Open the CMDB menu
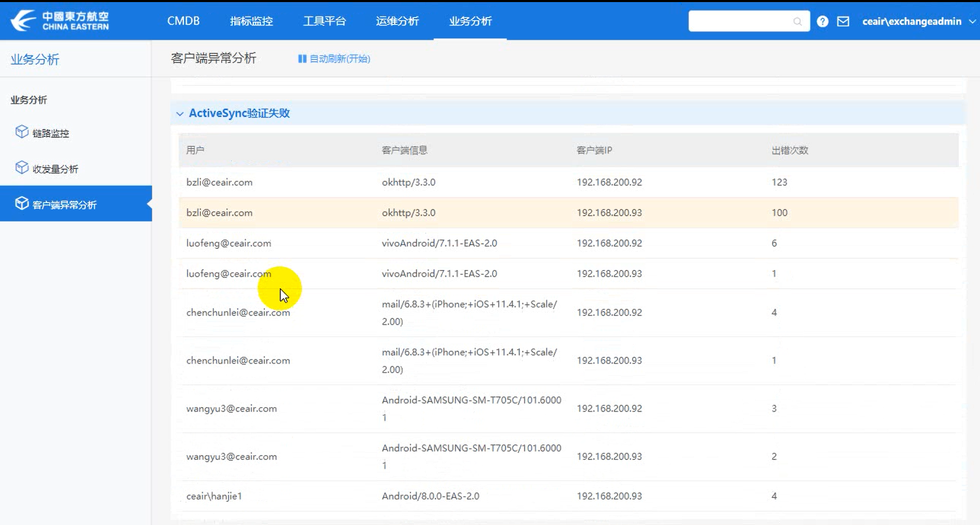The width and height of the screenshot is (980, 525). pyautogui.click(x=183, y=21)
